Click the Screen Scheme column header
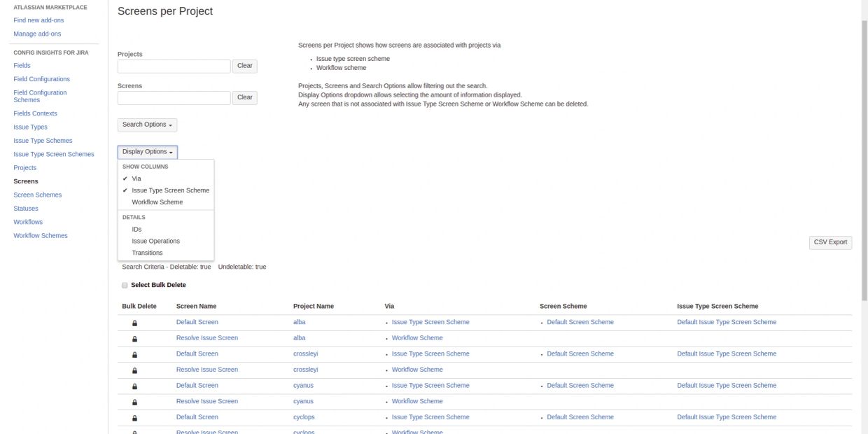Image resolution: width=868 pixels, height=434 pixels. tap(563, 306)
